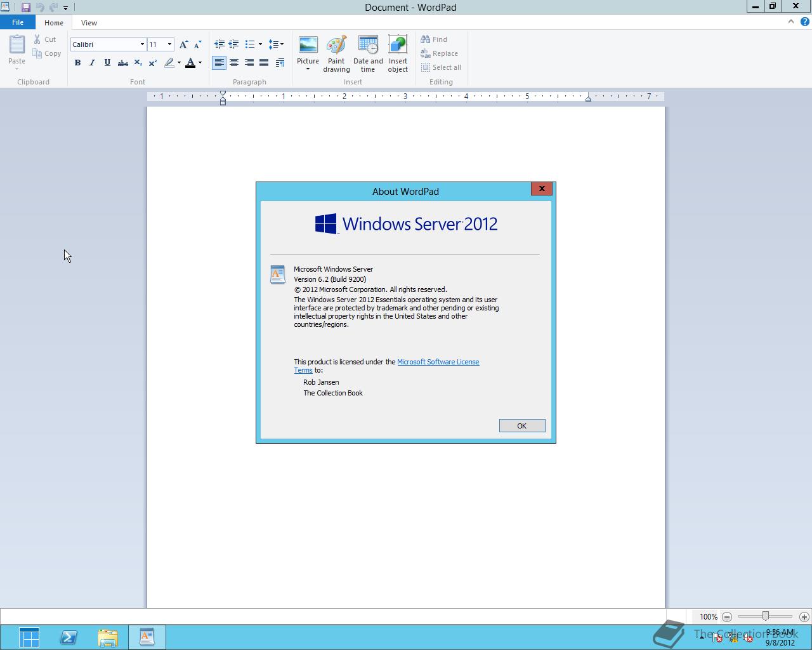Image resolution: width=812 pixels, height=650 pixels.
Task: Click the first-line indent ruler marker
Action: click(223, 94)
